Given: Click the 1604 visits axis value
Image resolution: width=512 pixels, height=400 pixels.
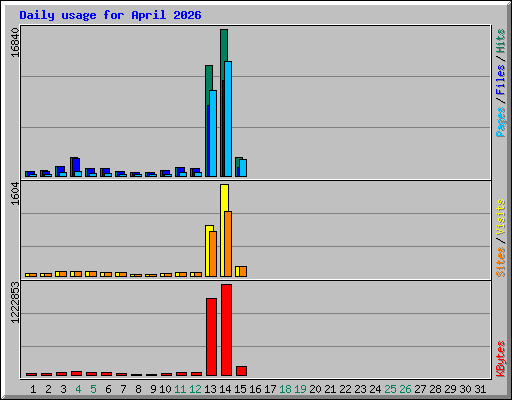Looking at the screenshot, I should (x=15, y=194).
